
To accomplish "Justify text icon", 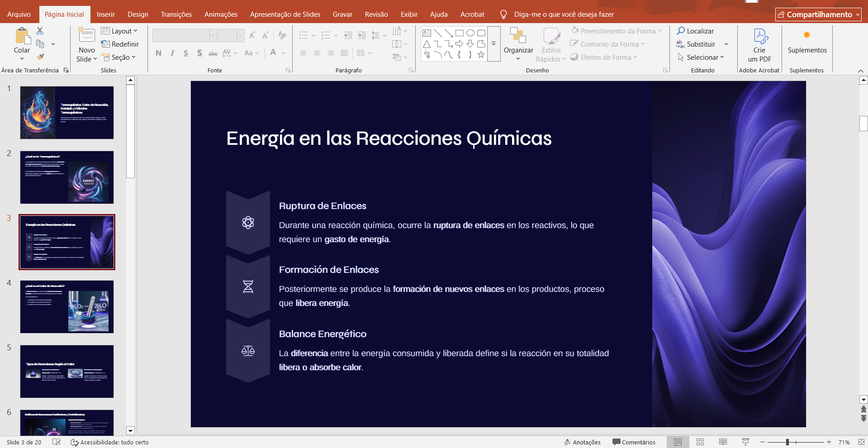I will [344, 53].
